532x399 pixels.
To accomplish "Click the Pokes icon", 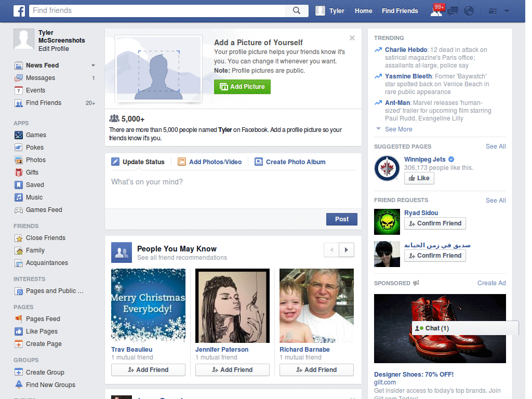I will pyautogui.click(x=19, y=148).
